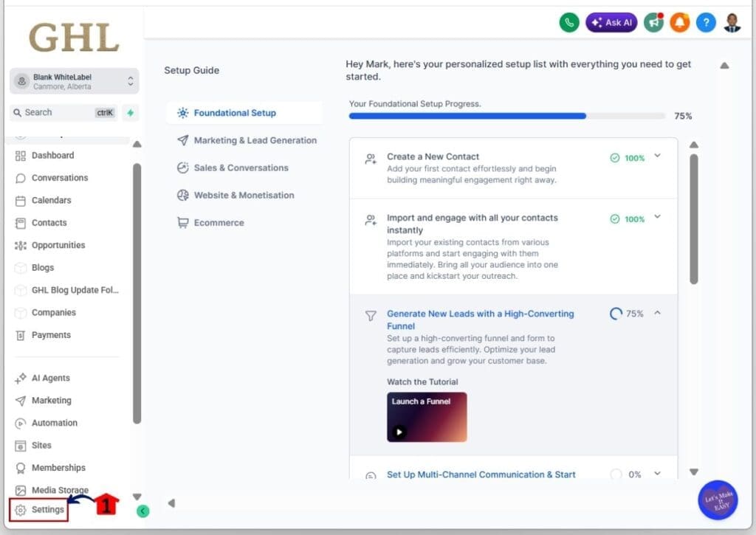Open help via the question mark icon
This screenshot has height=535, width=756.
706,22
